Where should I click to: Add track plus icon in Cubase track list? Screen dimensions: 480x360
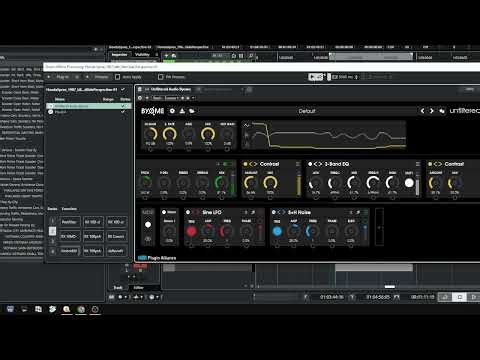(x=166, y=56)
